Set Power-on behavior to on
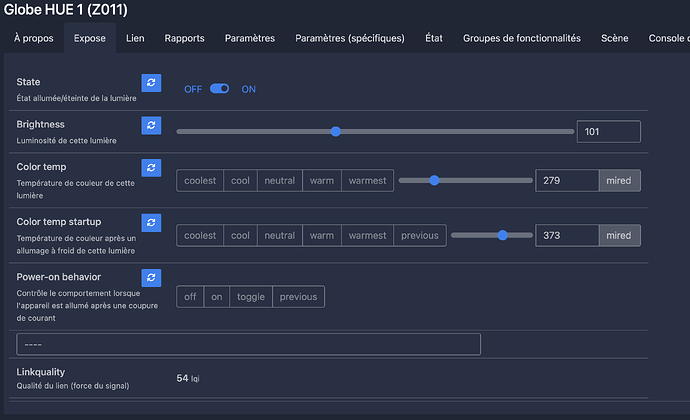The width and height of the screenshot is (690, 420). point(217,297)
